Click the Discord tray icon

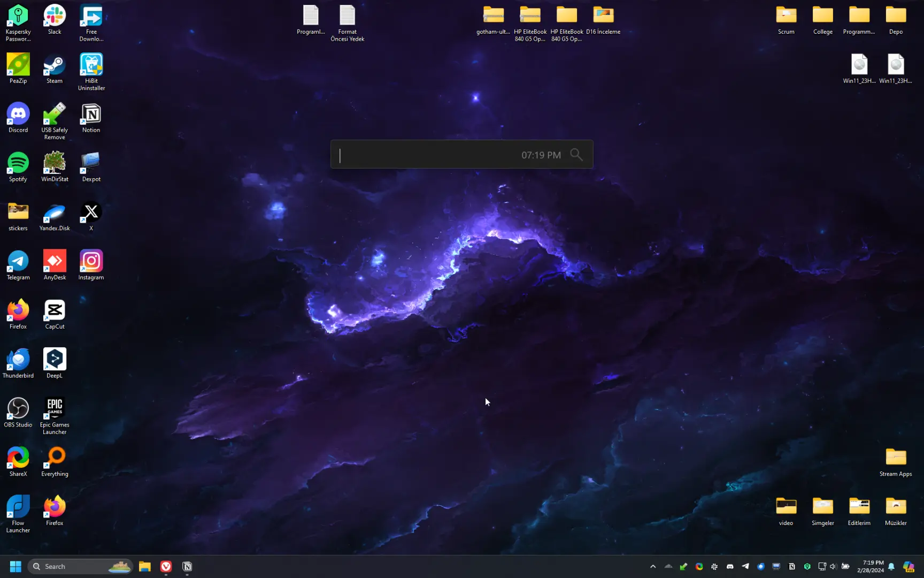(x=730, y=566)
